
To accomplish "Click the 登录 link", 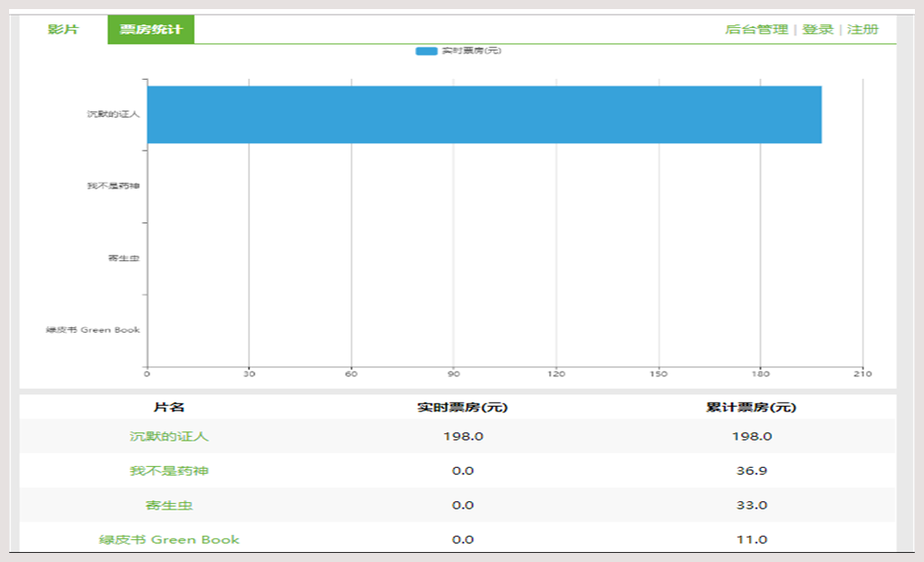I will (x=818, y=30).
